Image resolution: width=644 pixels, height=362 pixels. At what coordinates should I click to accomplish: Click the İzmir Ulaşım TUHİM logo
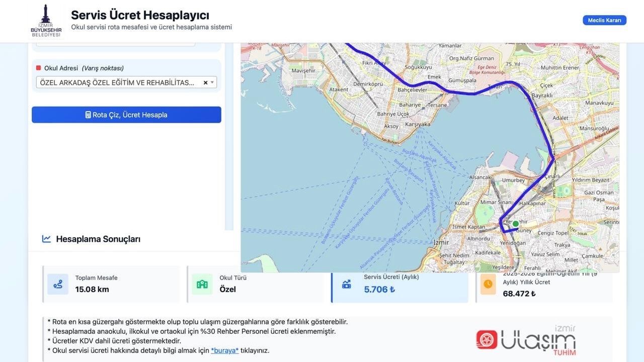pos(526,340)
